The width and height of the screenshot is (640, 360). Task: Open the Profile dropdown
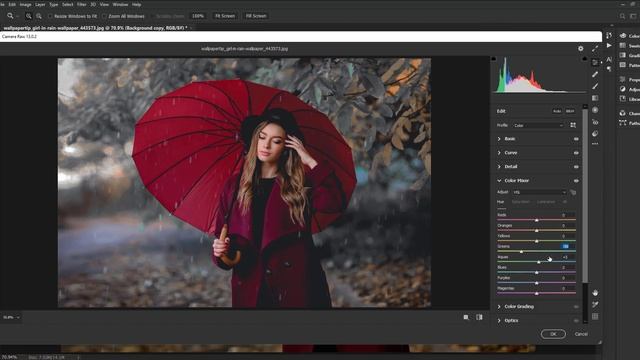click(x=538, y=125)
